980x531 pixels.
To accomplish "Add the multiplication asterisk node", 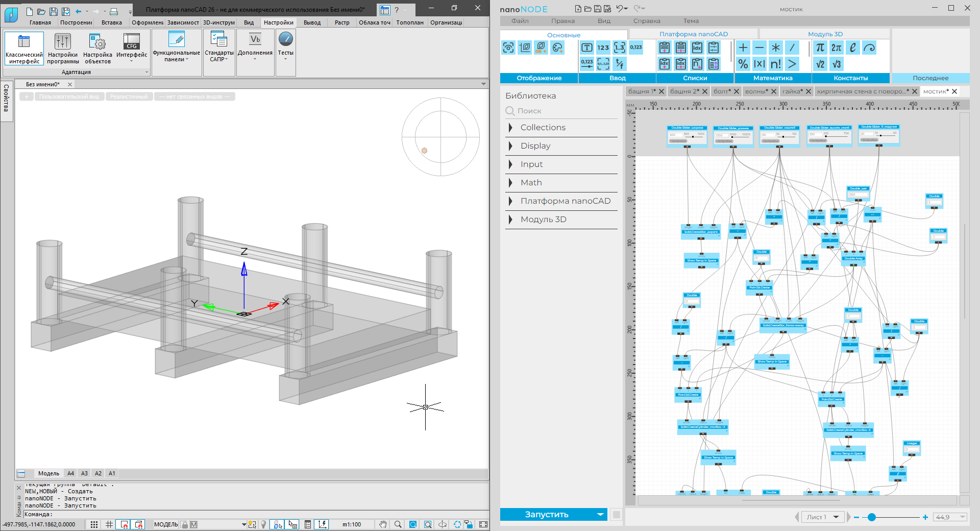I will [x=775, y=47].
